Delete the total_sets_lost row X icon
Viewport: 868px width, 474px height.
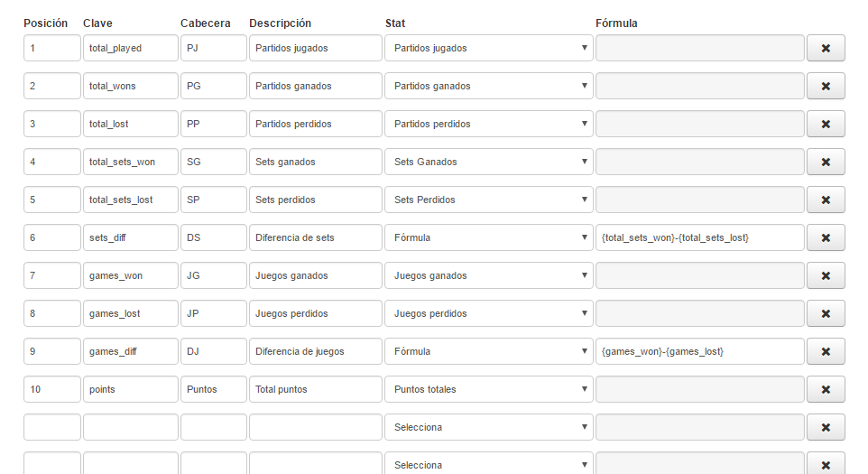826,200
